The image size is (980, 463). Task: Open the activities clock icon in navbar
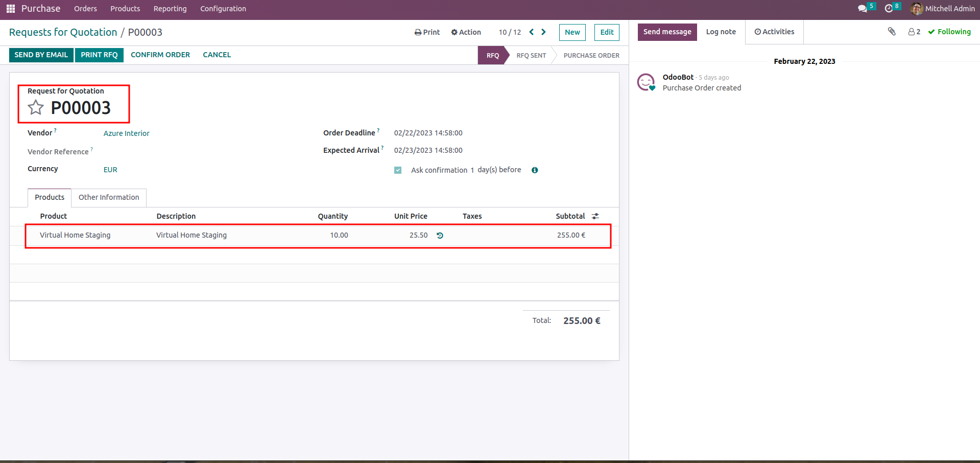tap(889, 9)
